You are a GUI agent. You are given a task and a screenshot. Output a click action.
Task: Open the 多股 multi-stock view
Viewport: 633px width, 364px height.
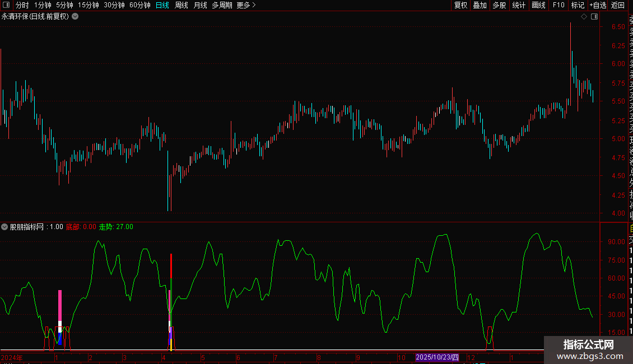[x=499, y=5]
